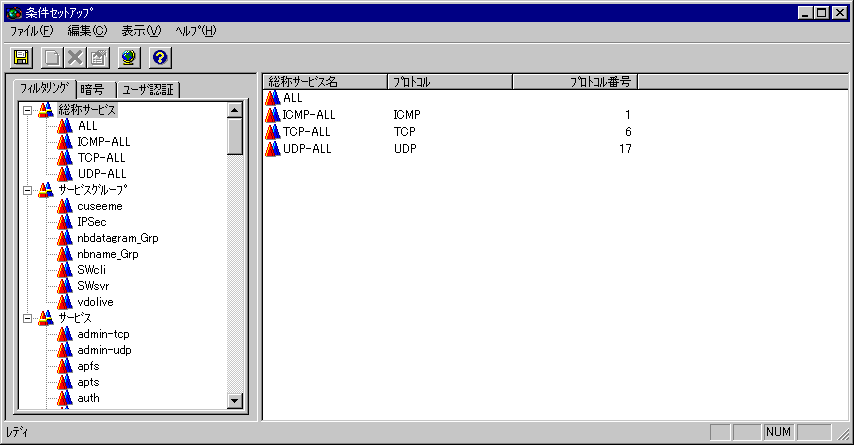The width and height of the screenshot is (854, 445).
Task: Select the 総称サービス tree label
Action: tap(87, 110)
